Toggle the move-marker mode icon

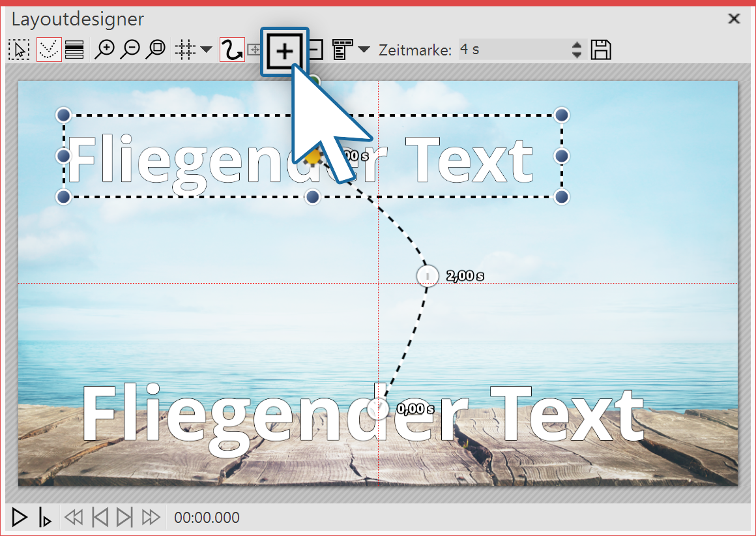click(x=255, y=49)
